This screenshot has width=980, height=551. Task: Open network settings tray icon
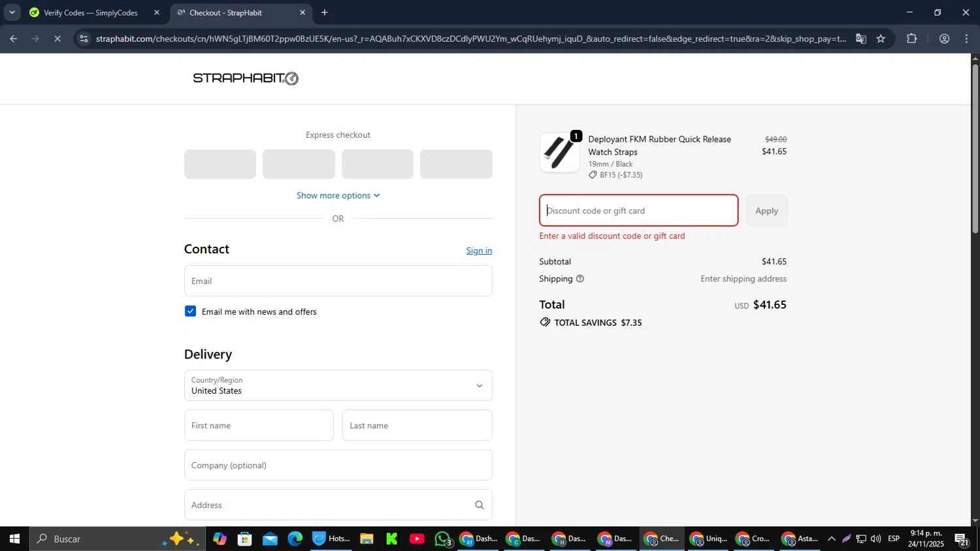click(861, 539)
